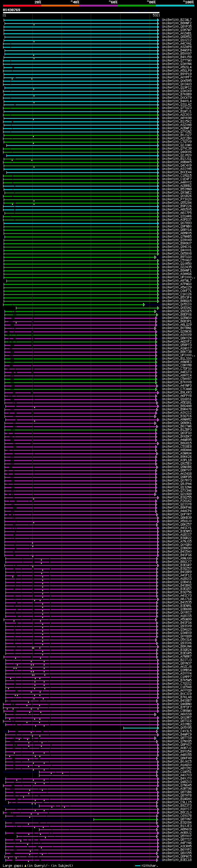Open hit UniRef100_B8HNF2
This screenshot has width=197, height=868.
[177, 23]
